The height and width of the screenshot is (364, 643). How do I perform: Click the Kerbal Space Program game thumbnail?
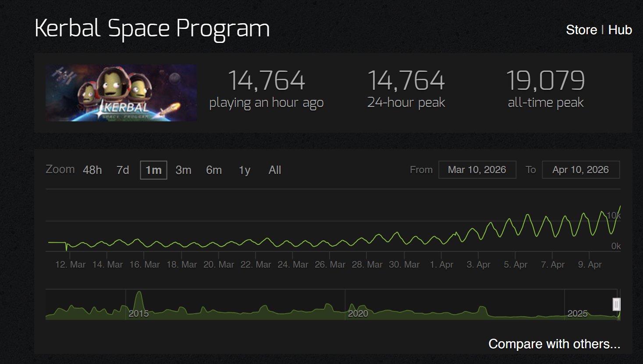(x=121, y=93)
